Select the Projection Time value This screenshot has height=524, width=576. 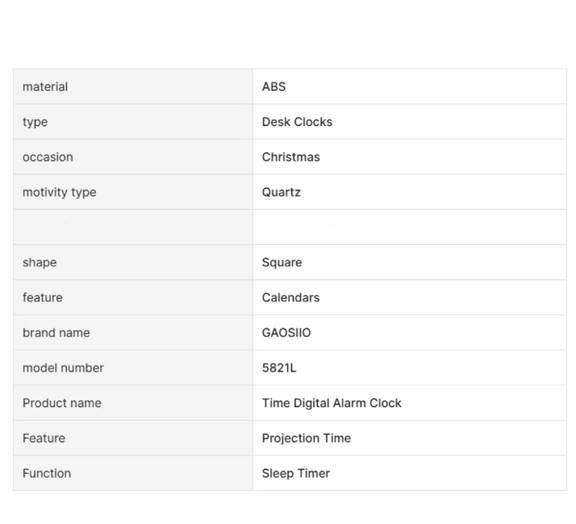(306, 438)
